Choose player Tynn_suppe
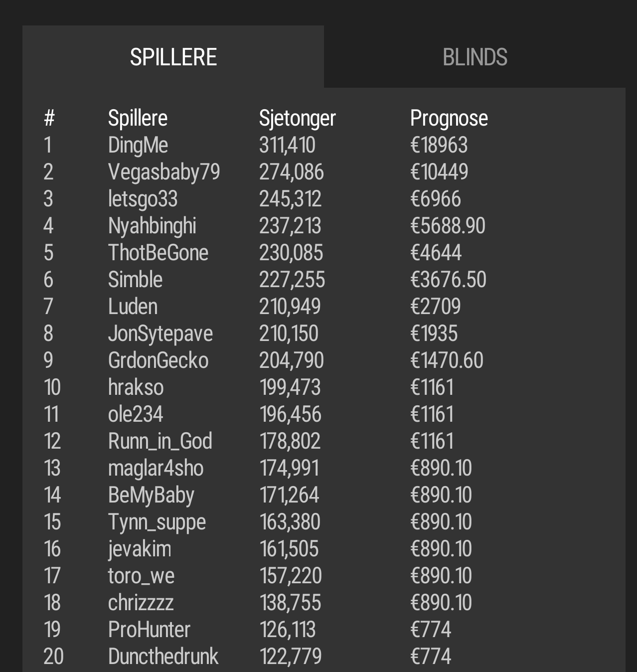 tap(157, 522)
